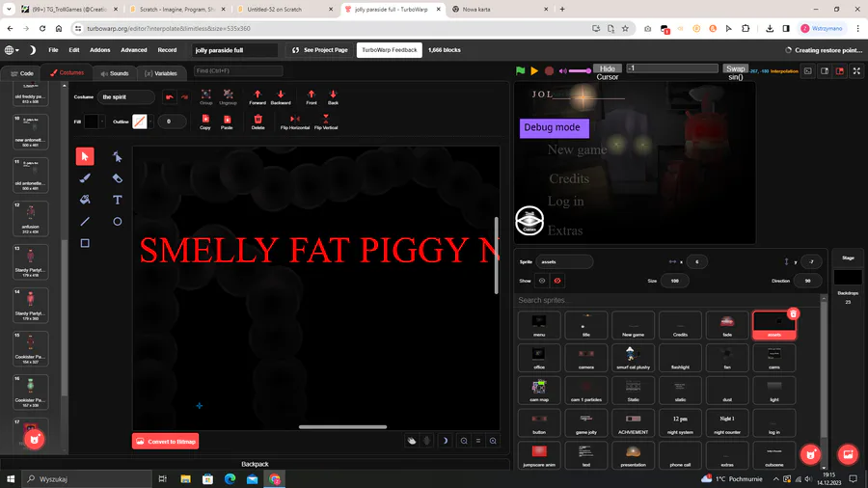Viewport: 868px width, 488px height.
Task: Click the Hide button above stage
Action: coord(608,68)
